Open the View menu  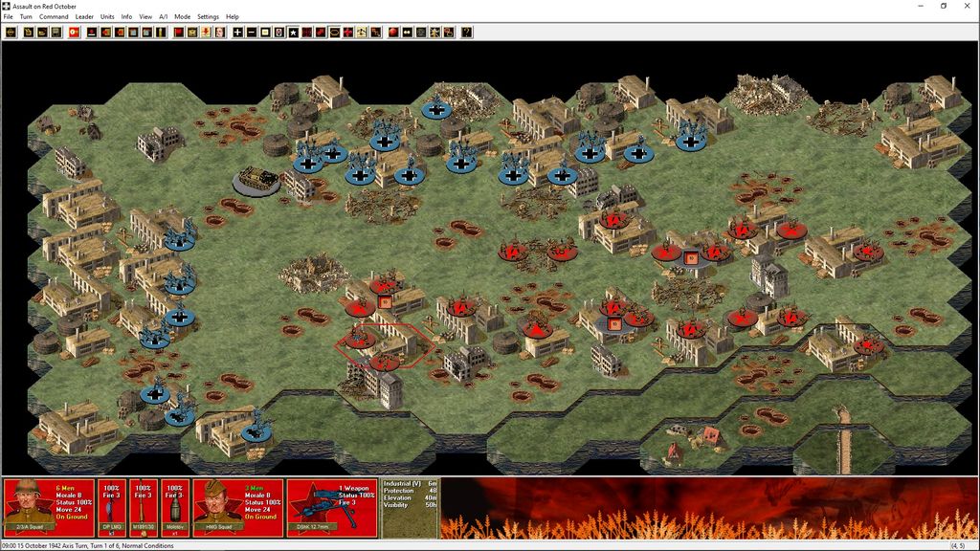[x=145, y=17]
